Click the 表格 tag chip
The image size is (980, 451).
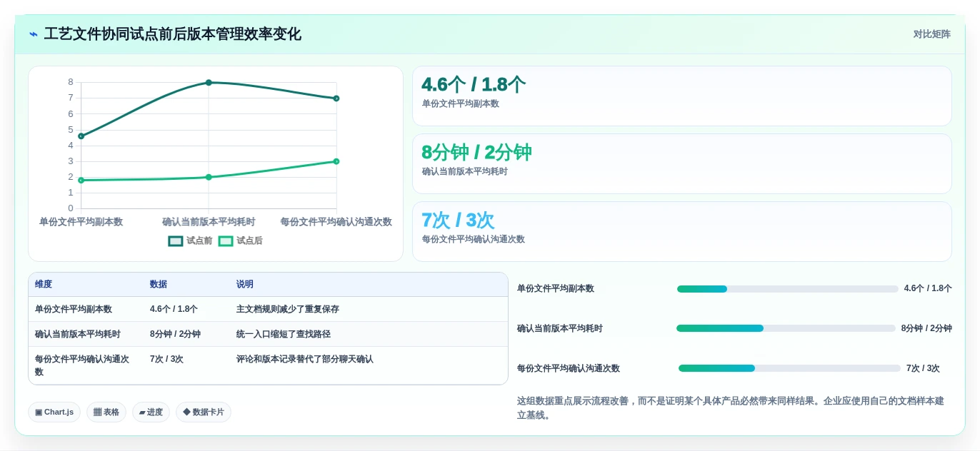(x=106, y=412)
